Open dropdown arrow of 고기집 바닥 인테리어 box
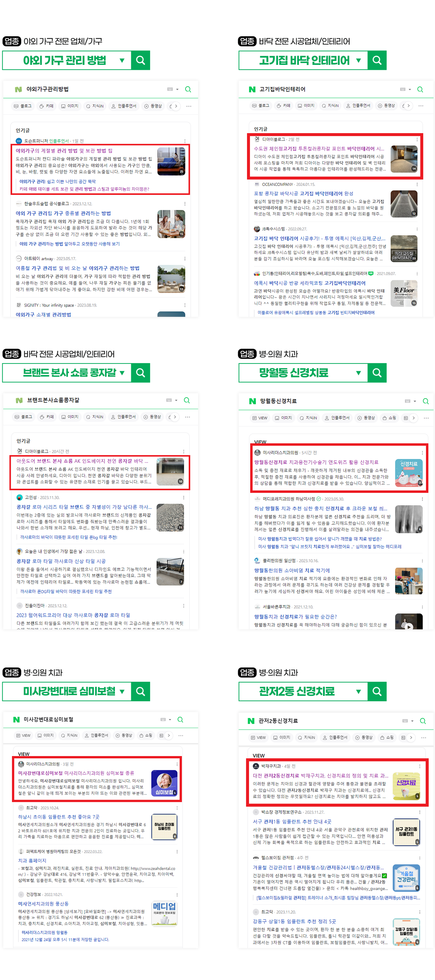The height and width of the screenshot is (980, 435). pos(358,60)
